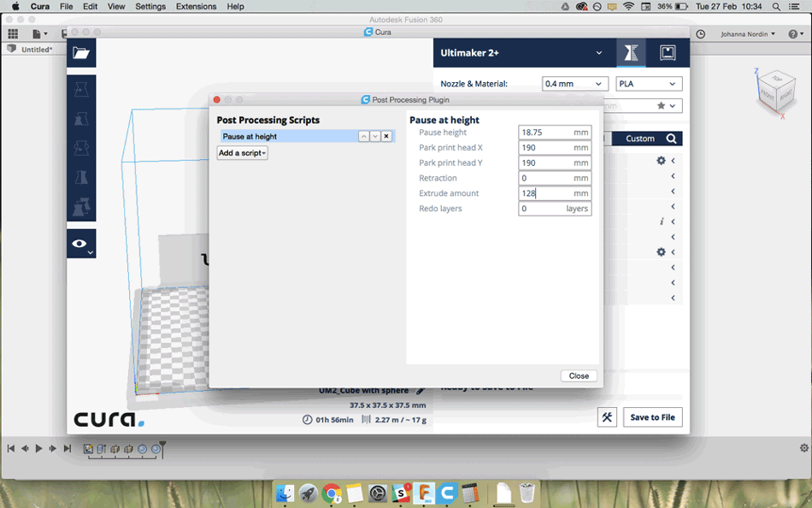Open the post-processing wrench icon button
Screen dimensions: 812x508
click(607, 417)
